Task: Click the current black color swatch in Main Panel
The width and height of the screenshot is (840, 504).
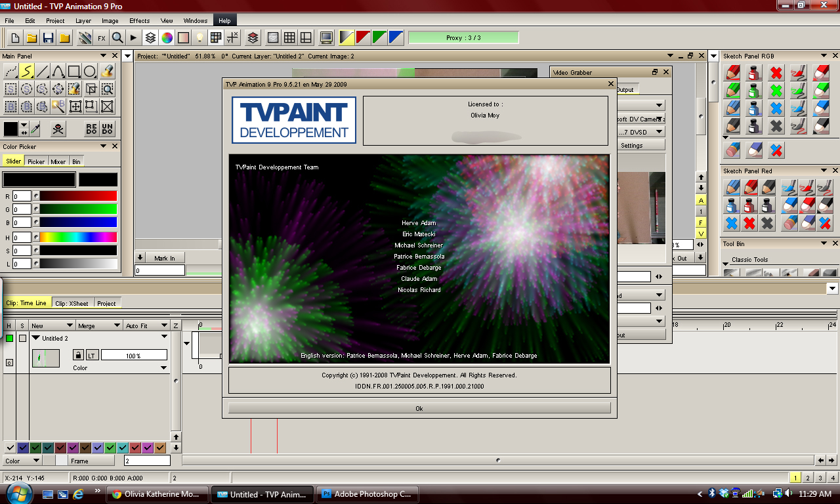Action: pyautogui.click(x=10, y=129)
